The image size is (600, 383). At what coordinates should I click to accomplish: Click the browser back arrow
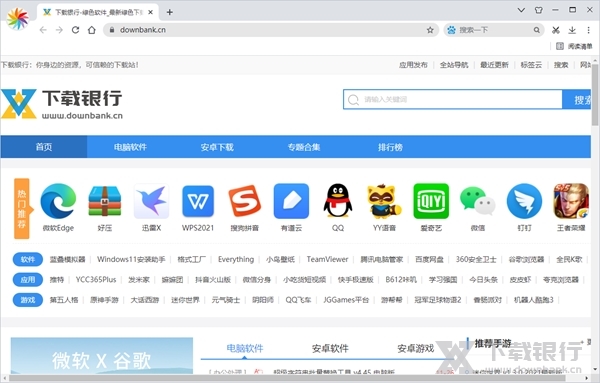[x=43, y=30]
